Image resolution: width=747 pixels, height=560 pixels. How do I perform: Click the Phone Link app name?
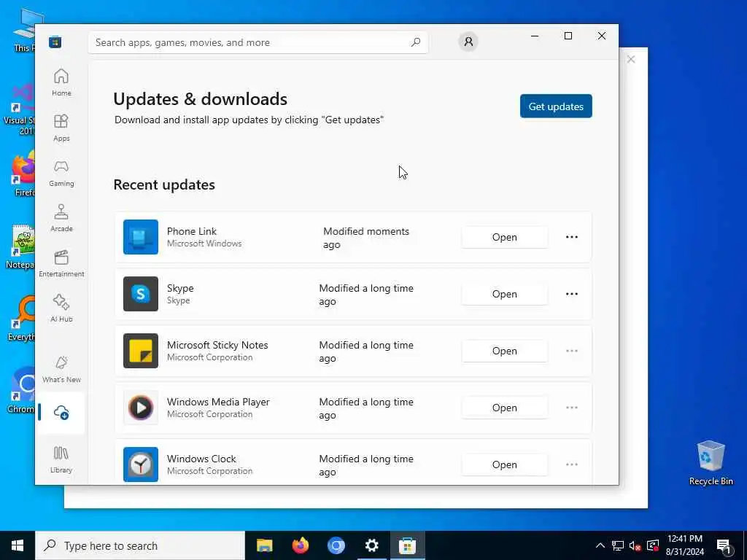[192, 231]
